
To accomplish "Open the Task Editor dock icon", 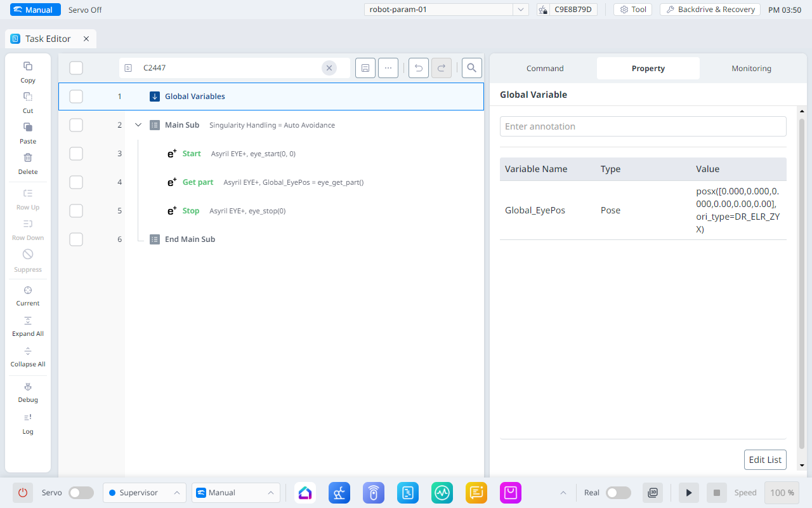I will click(x=408, y=493).
